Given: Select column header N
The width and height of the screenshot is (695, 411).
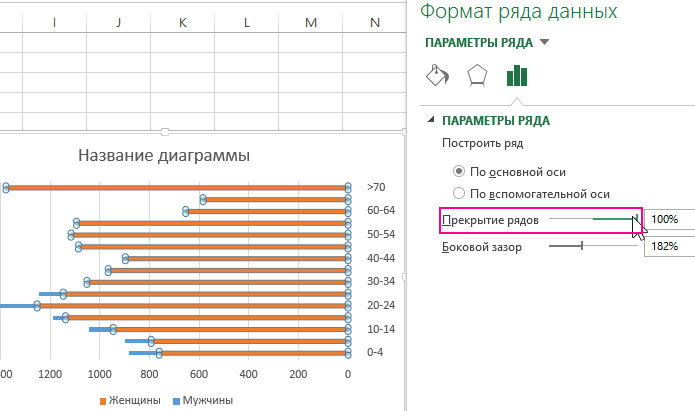Looking at the screenshot, I should pyautogui.click(x=375, y=23).
